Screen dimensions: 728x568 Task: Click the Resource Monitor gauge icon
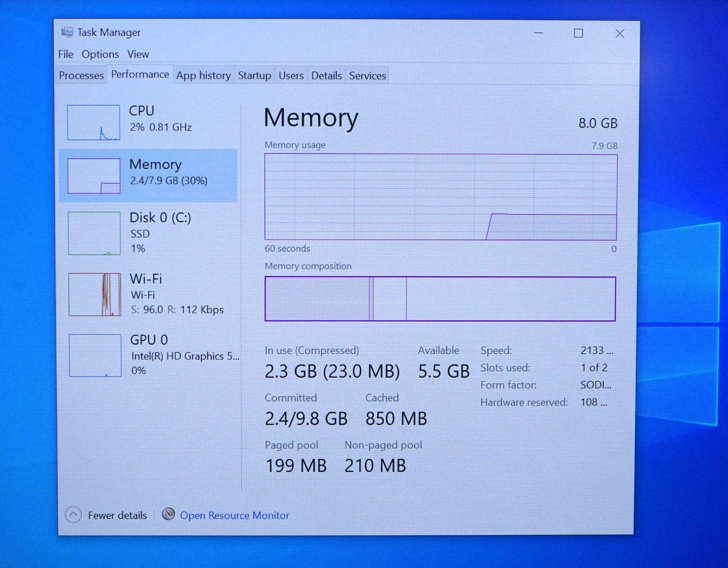click(168, 514)
